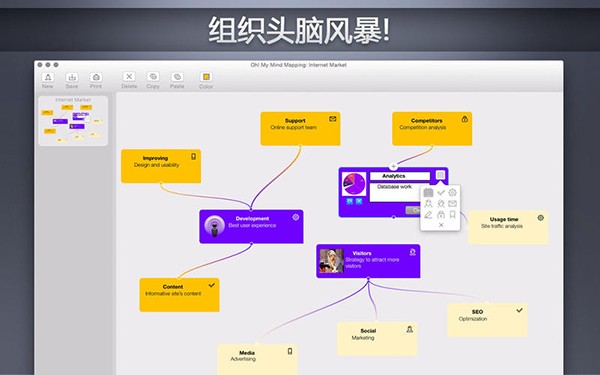This screenshot has height=375, width=600.
Task: Click 'Competition analysis' text
Action: click(422, 127)
